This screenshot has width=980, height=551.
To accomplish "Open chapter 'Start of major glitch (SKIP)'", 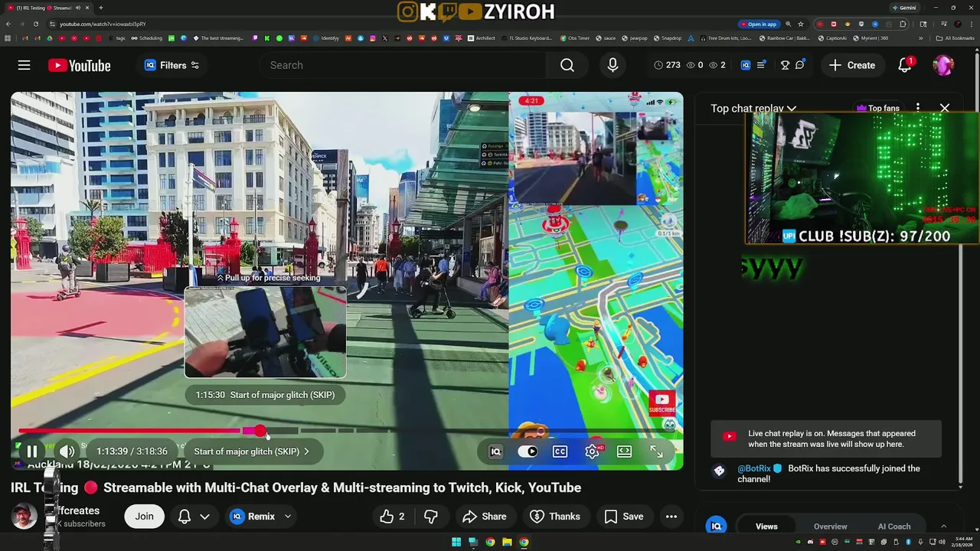I will pyautogui.click(x=252, y=452).
